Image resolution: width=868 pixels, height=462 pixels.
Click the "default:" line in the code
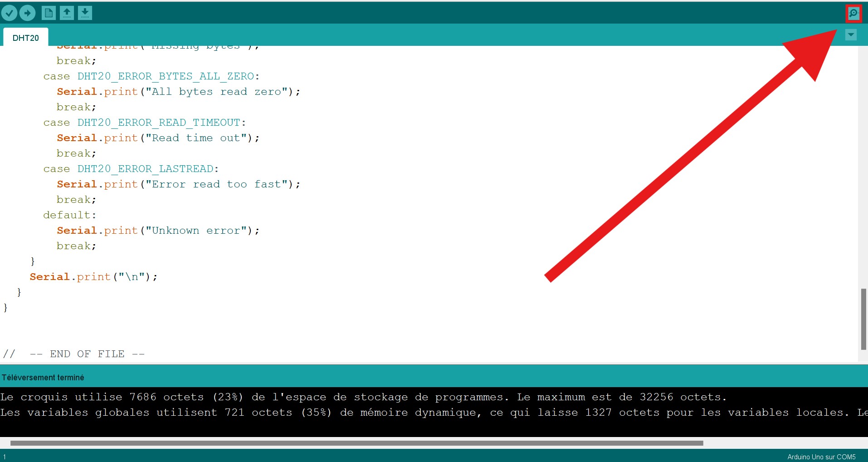pyautogui.click(x=70, y=215)
